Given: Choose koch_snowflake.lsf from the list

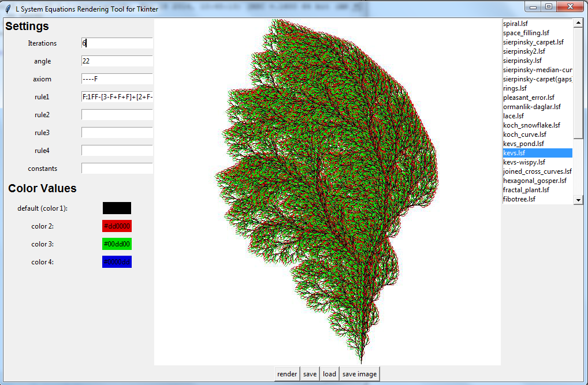Looking at the screenshot, I should coord(531,125).
